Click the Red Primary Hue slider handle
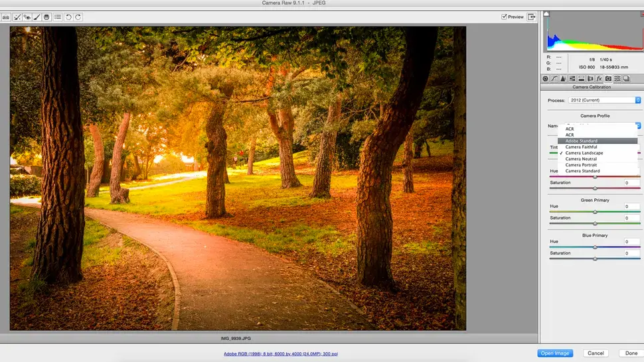This screenshot has width=644, height=362. [595, 177]
